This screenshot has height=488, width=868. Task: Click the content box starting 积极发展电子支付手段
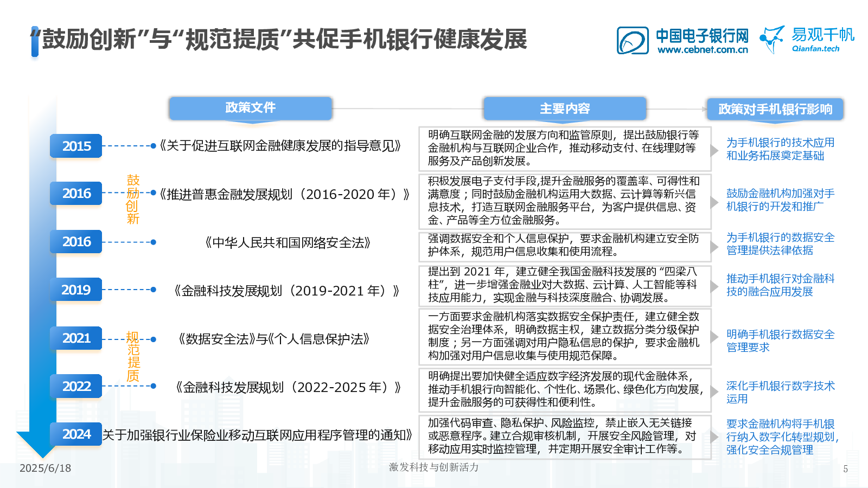click(565, 201)
